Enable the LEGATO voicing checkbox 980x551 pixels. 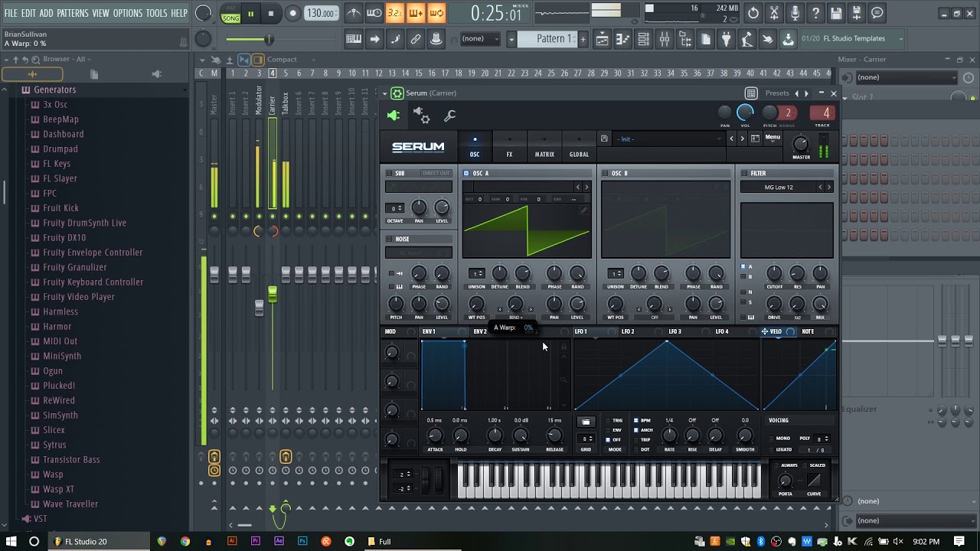tap(770, 450)
